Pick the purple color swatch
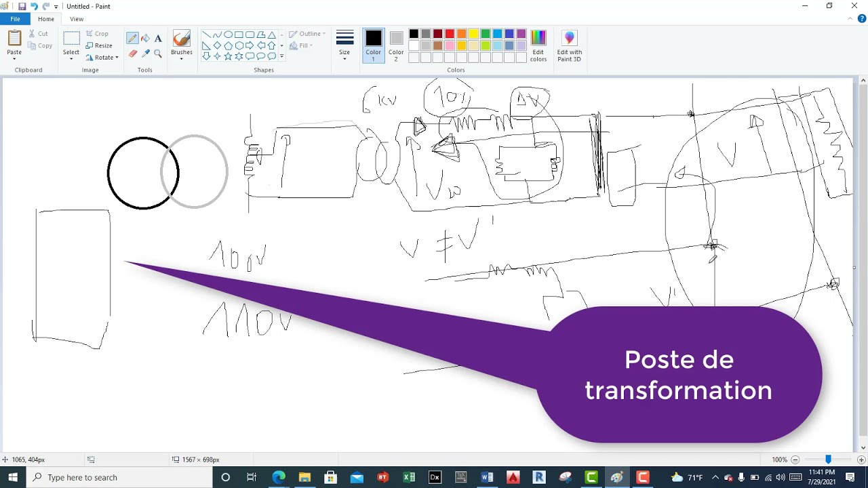 point(521,34)
